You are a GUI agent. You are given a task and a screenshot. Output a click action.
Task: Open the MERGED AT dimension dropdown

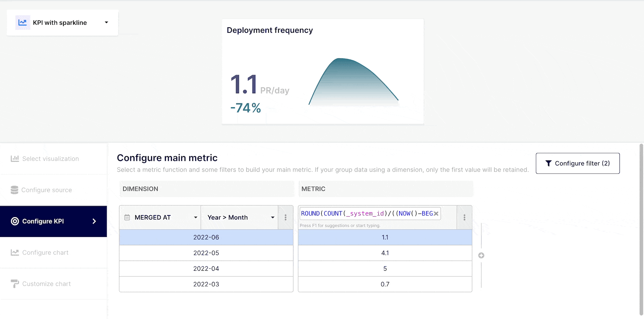195,218
